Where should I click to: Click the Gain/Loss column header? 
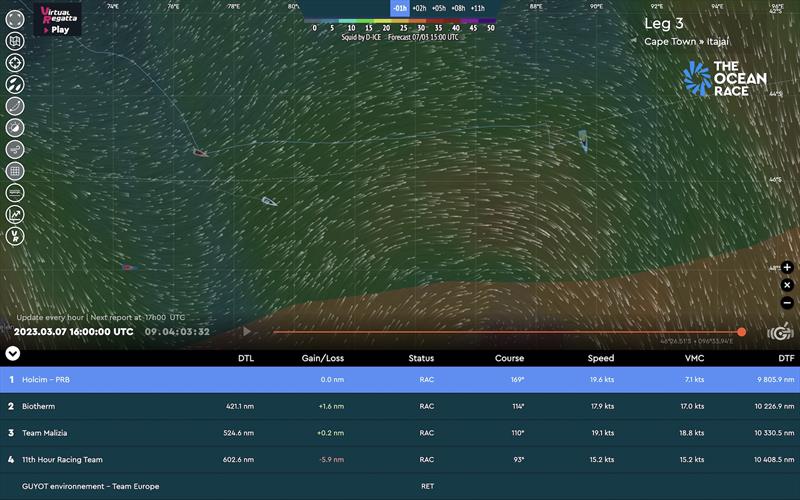(322, 358)
